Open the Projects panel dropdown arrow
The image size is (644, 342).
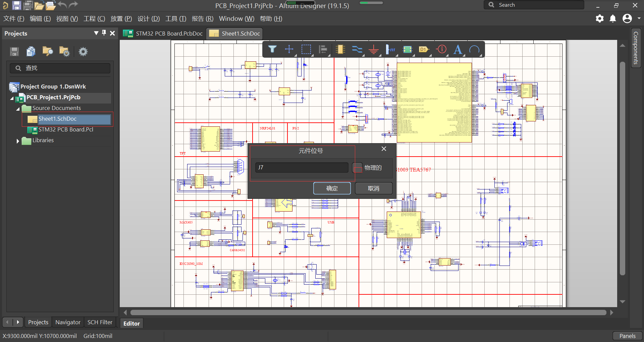tap(96, 33)
